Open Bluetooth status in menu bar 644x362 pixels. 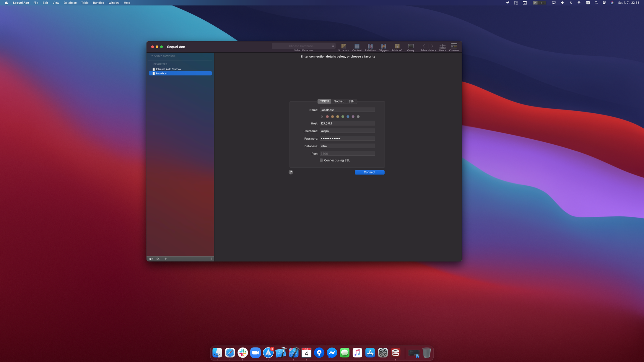(x=571, y=3)
